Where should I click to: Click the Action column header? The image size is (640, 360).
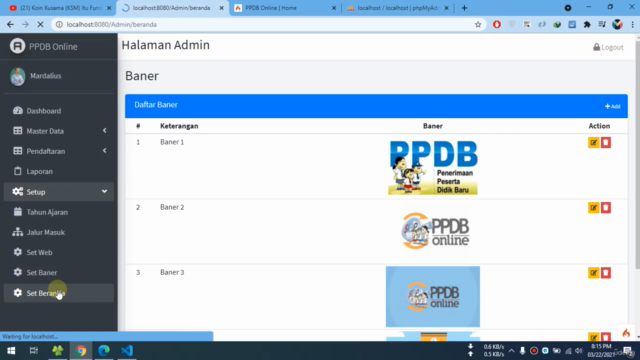tap(599, 126)
